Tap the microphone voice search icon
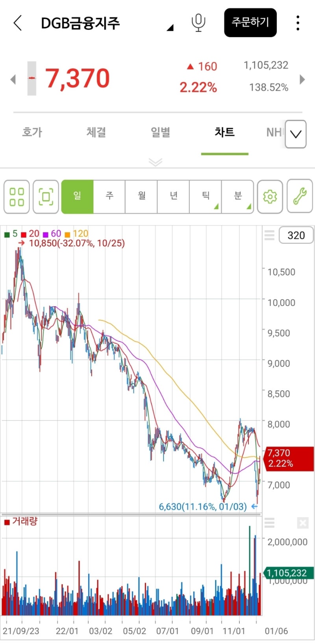315x644 pixels. click(198, 23)
